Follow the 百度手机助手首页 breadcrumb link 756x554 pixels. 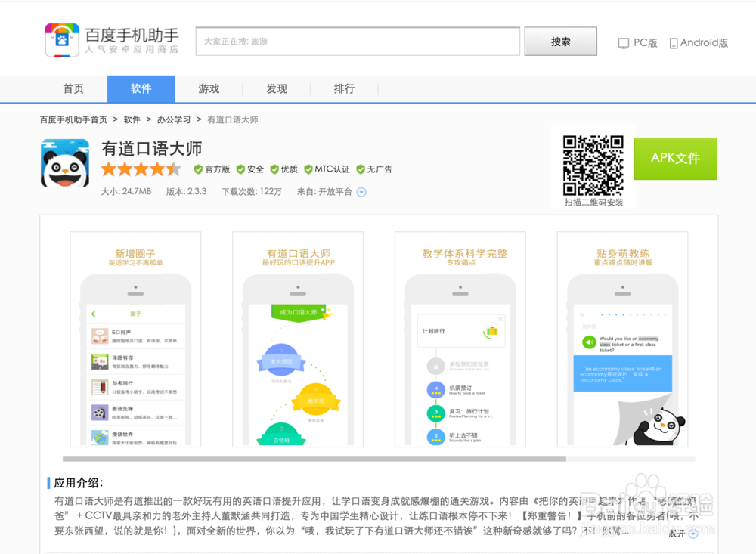pos(73,119)
